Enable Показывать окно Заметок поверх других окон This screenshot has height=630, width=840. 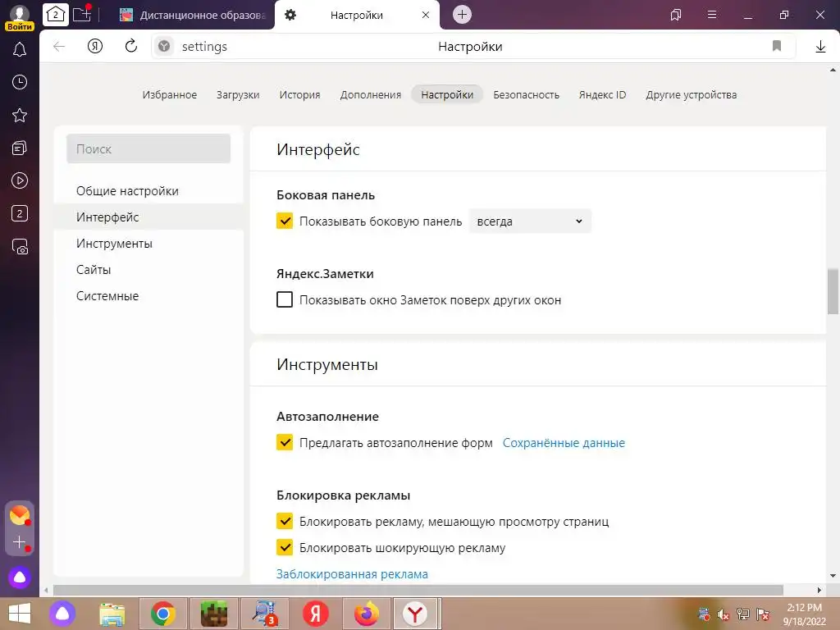coord(285,299)
